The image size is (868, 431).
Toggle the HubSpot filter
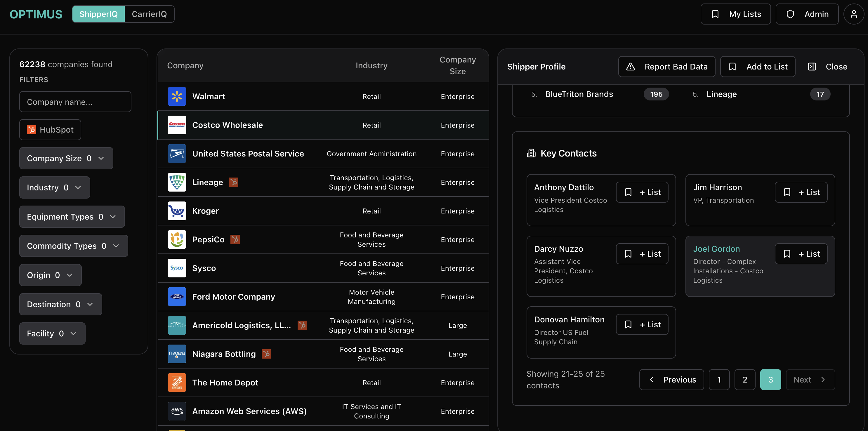tap(50, 130)
